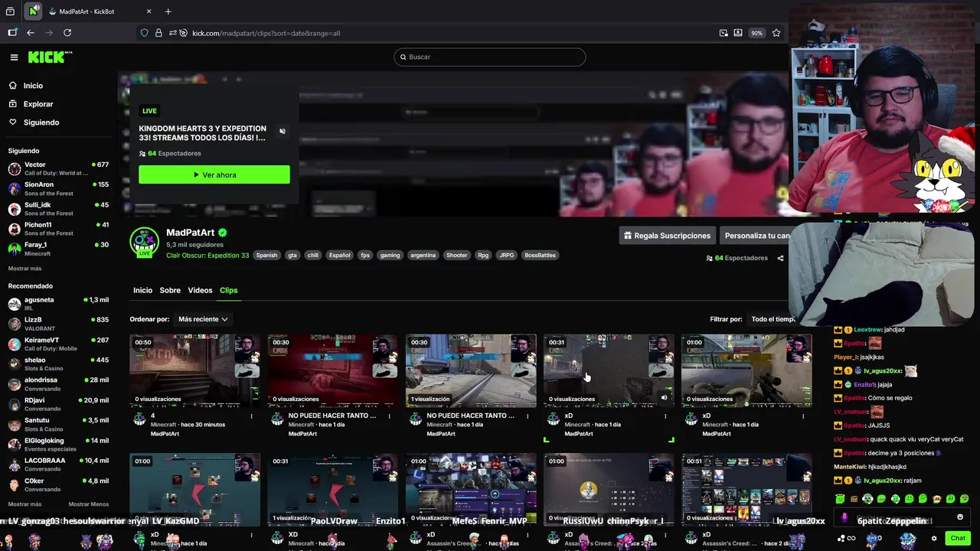Go back in browser history
Image resolution: width=980 pixels, height=551 pixels.
(31, 33)
